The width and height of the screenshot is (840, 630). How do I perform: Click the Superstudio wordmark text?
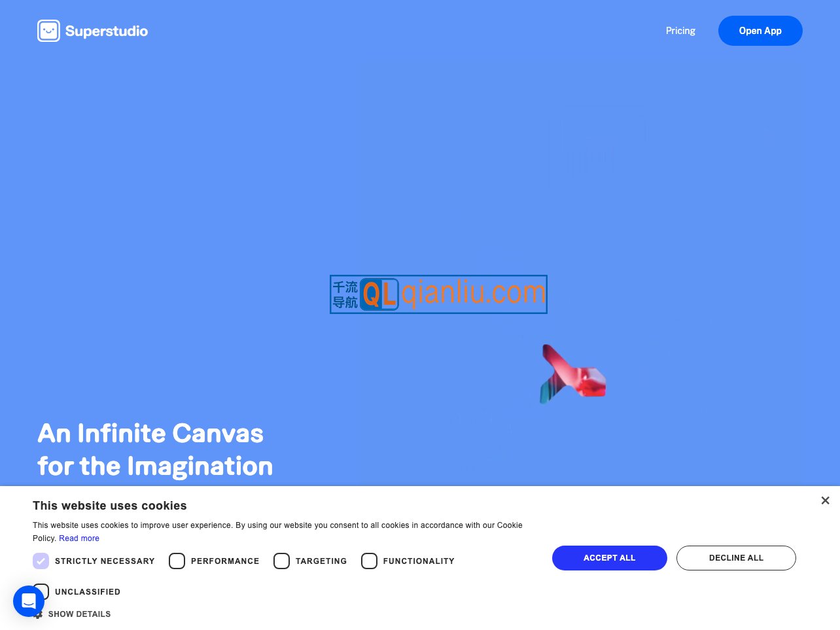point(107,31)
